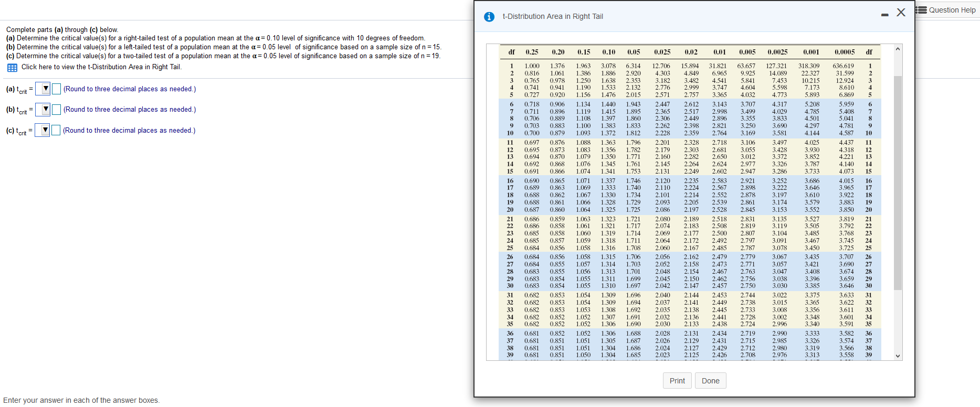This screenshot has width=980, height=407.
Task: Click the table scrollbar up arrow
Action: click(x=898, y=49)
